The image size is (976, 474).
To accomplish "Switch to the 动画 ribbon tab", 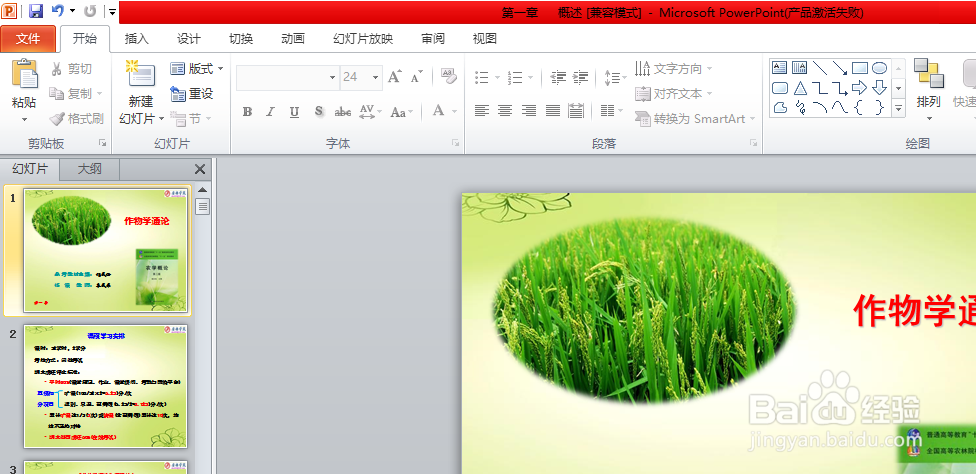I will click(x=293, y=39).
